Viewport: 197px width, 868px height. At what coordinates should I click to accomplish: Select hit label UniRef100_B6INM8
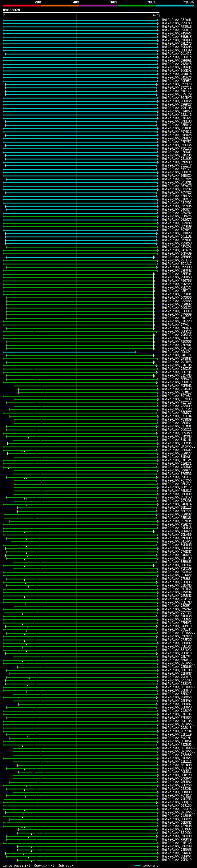[x=176, y=765]
